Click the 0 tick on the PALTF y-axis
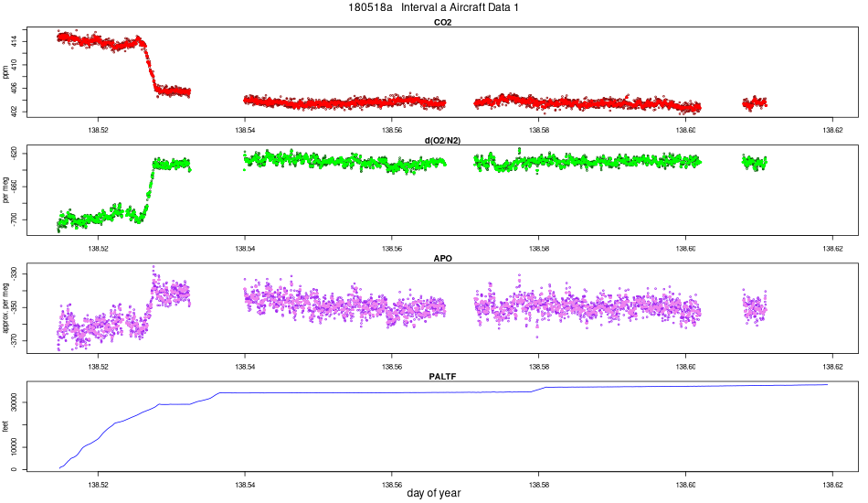Viewport: 868px width, 503px height. pyautogui.click(x=15, y=469)
